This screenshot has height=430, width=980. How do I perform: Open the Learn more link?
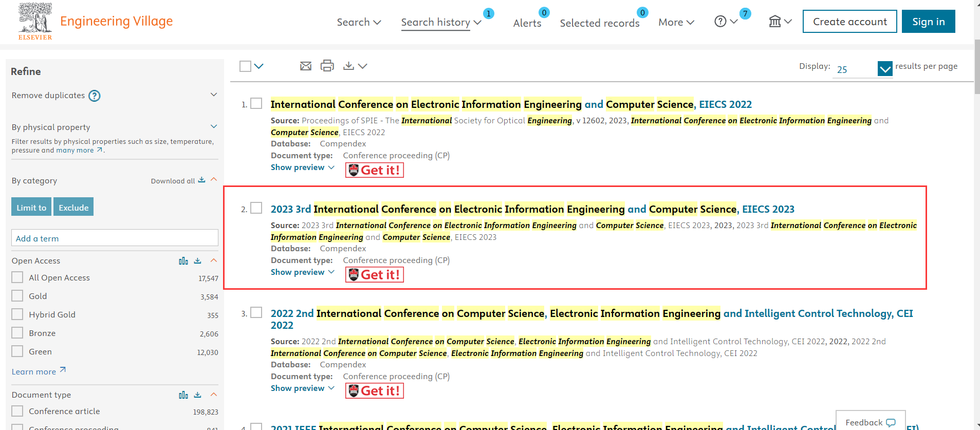tap(39, 371)
